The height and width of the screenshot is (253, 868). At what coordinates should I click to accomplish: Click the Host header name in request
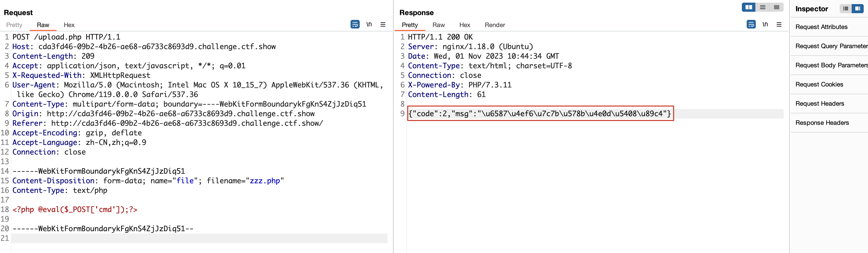[x=21, y=47]
